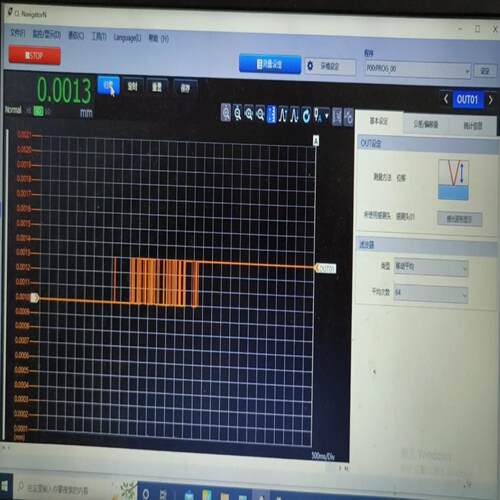Viewport: 500px width, 500px height.
Task: Click the 0.0012 y-axis label
Action: [23, 267]
